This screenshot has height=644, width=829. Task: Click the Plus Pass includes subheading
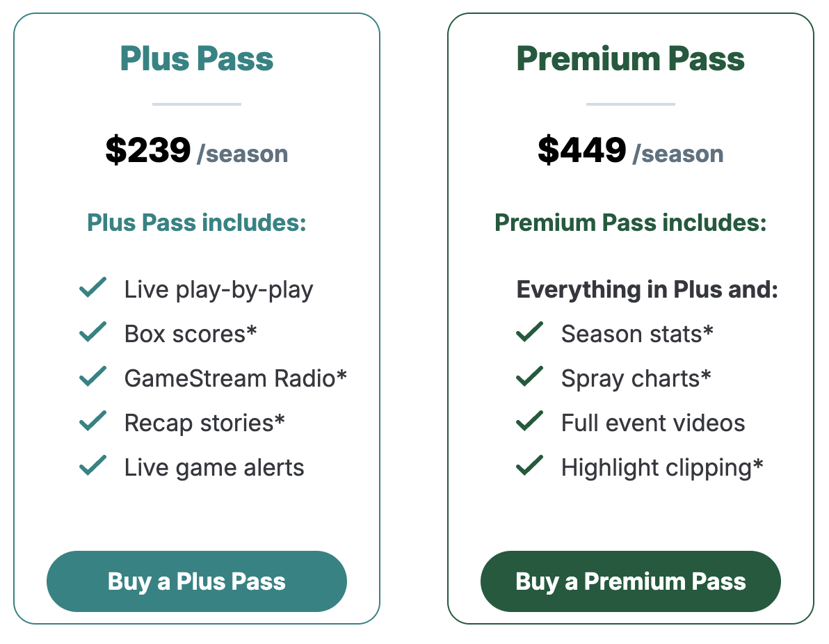[x=197, y=223]
